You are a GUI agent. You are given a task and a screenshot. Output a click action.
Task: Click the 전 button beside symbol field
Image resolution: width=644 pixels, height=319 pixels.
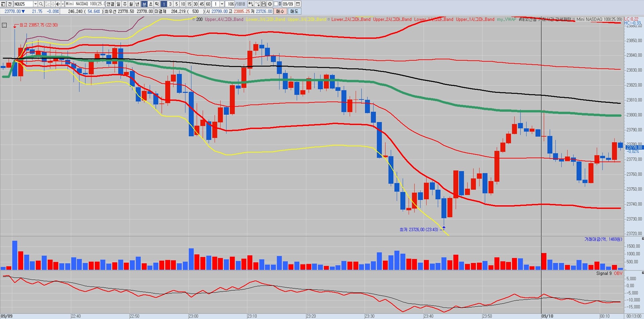[10, 4]
